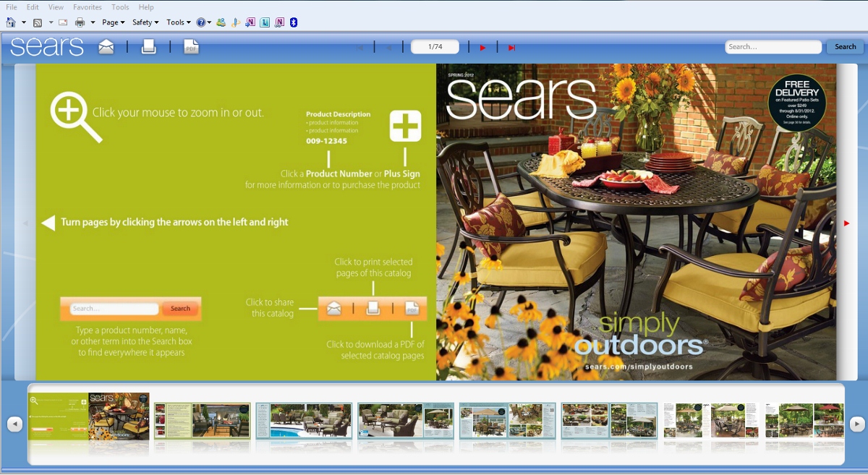This screenshot has height=475, width=868.
Task: Select the third thumbnail with pool
Action: coord(304,420)
